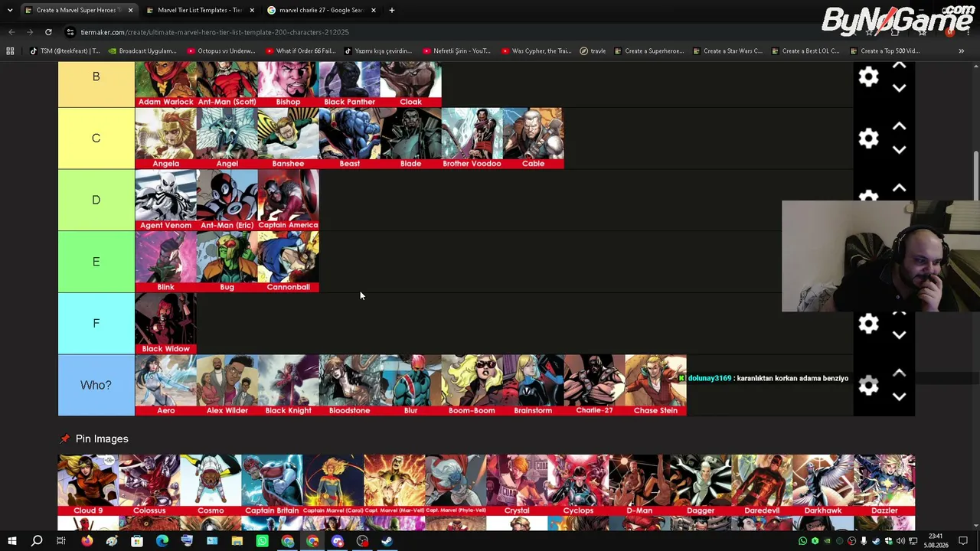Open Steam from the taskbar
Screen dimensions: 980x551
click(x=387, y=541)
